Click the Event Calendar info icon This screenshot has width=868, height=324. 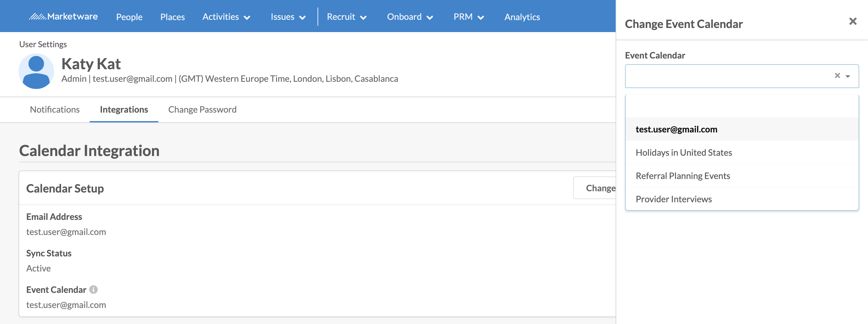point(93,289)
